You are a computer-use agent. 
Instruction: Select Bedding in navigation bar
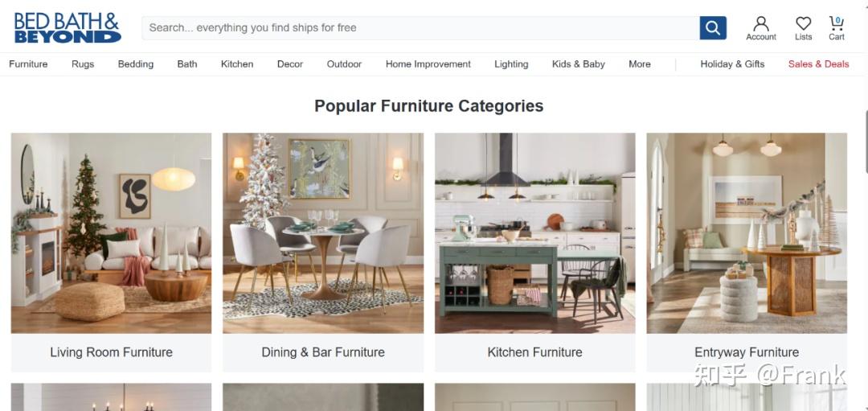136,64
